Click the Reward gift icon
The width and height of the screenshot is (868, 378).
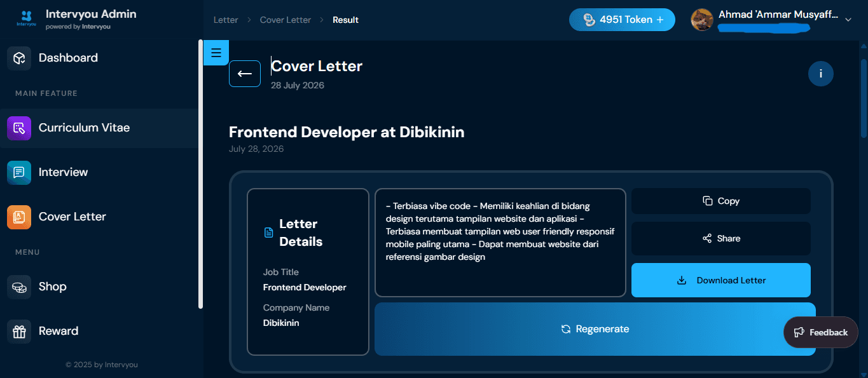pos(19,331)
